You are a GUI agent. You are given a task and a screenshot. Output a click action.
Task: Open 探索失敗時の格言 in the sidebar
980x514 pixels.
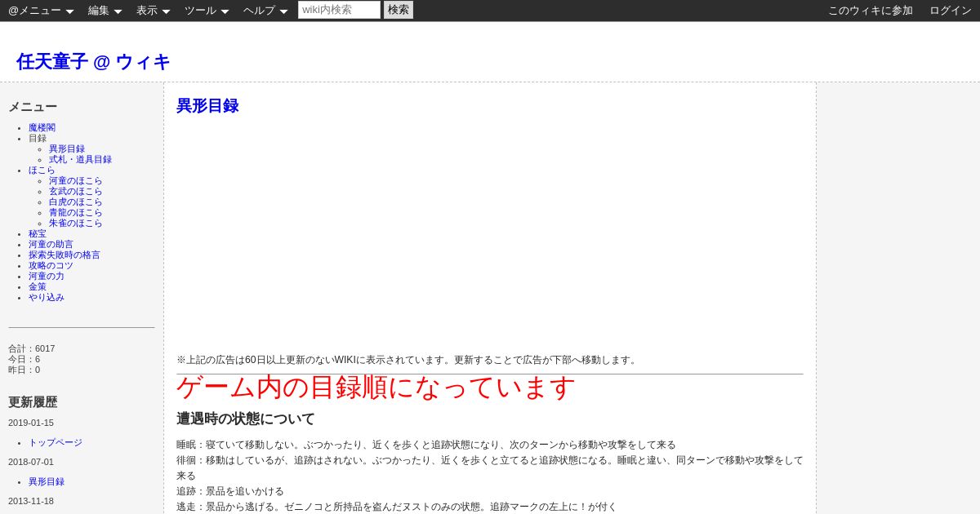coord(65,255)
